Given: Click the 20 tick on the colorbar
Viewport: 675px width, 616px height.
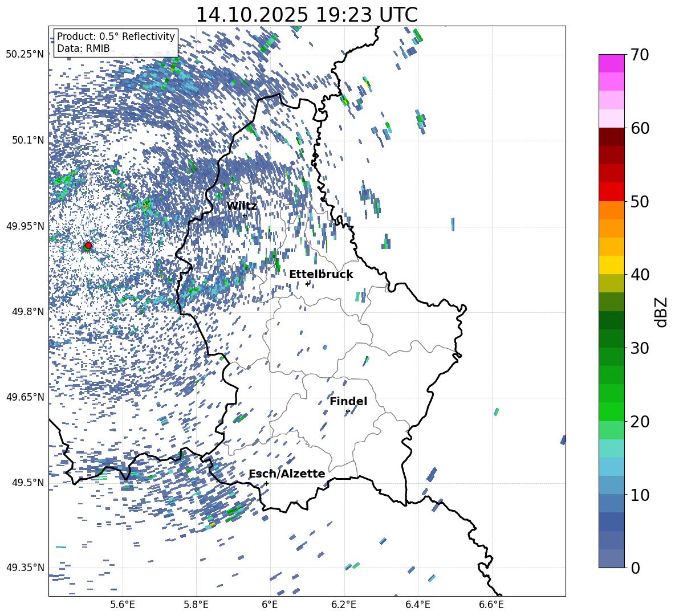Looking at the screenshot, I should pyautogui.click(x=640, y=422).
